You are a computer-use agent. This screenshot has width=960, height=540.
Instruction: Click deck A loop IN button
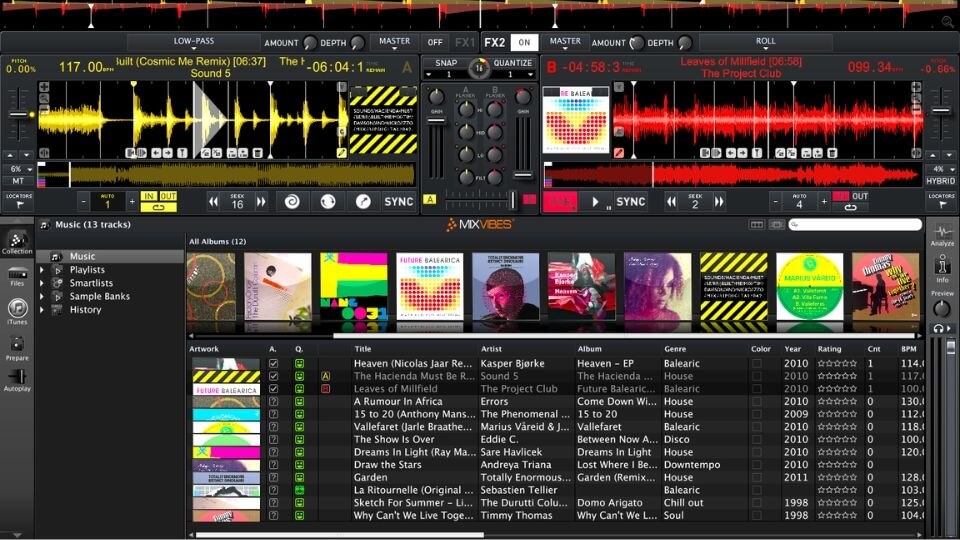[149, 196]
